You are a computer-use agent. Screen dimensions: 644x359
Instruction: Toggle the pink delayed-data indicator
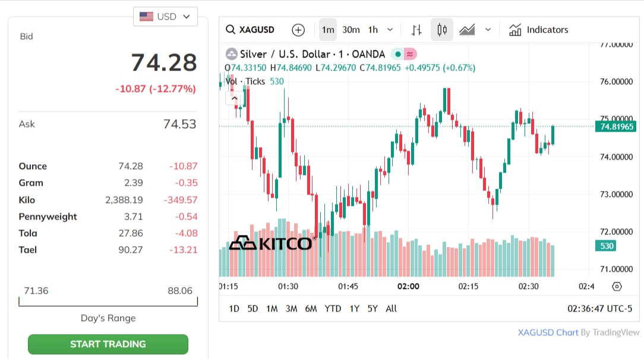pos(410,54)
